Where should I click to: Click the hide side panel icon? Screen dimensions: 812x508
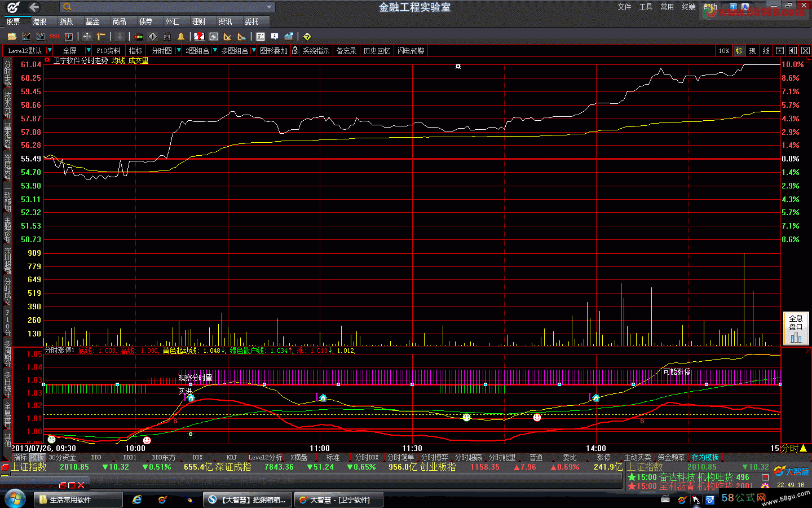point(793,51)
